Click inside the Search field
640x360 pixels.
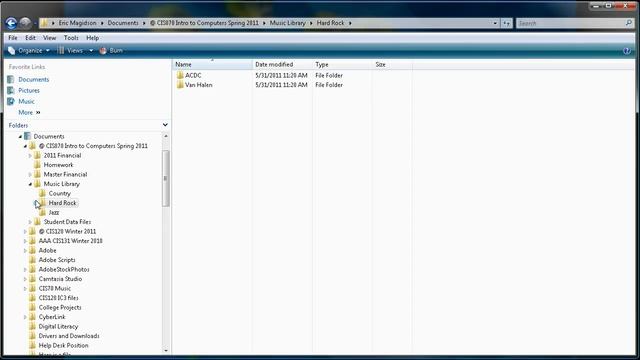tap(571, 23)
